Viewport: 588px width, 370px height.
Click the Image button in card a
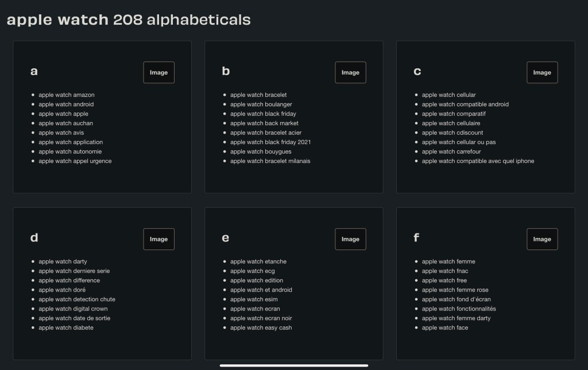point(158,72)
